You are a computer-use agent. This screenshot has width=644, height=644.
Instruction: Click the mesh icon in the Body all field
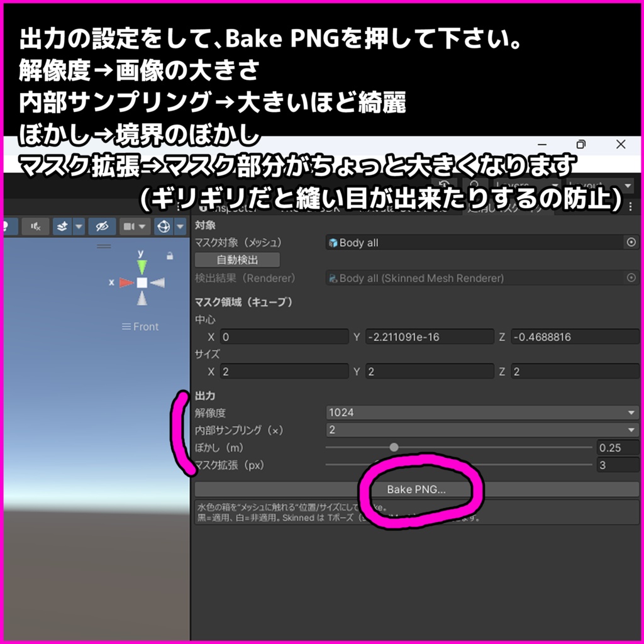click(x=333, y=243)
